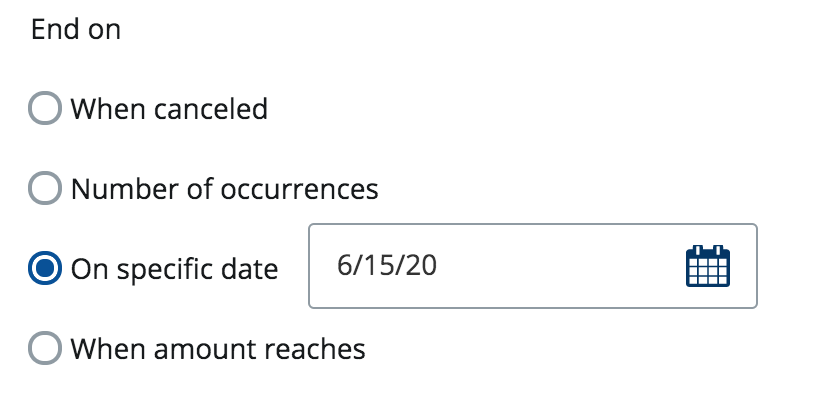
Task: Click the "When canceled" label text
Action: [169, 109]
